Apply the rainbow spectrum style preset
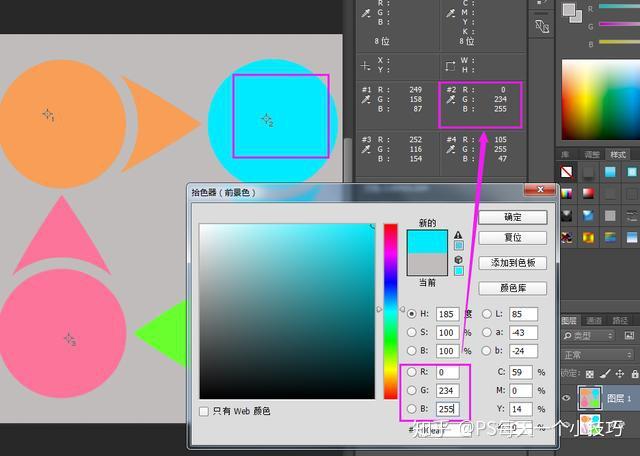The image size is (640, 456). pos(567,193)
